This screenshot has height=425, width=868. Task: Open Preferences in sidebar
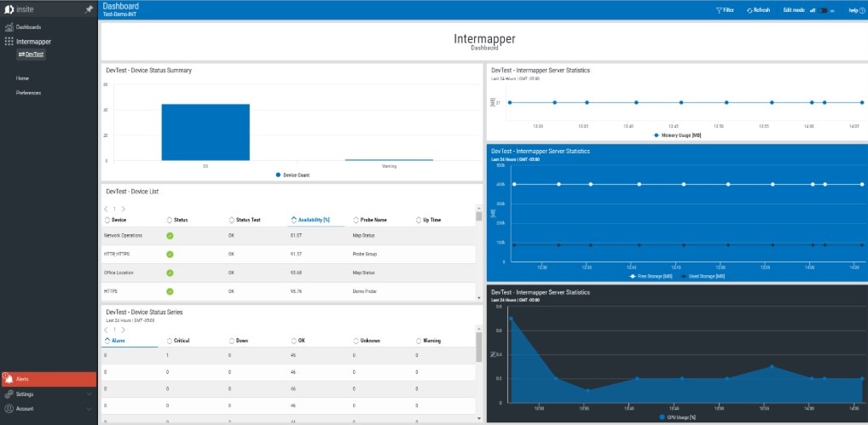click(x=28, y=93)
